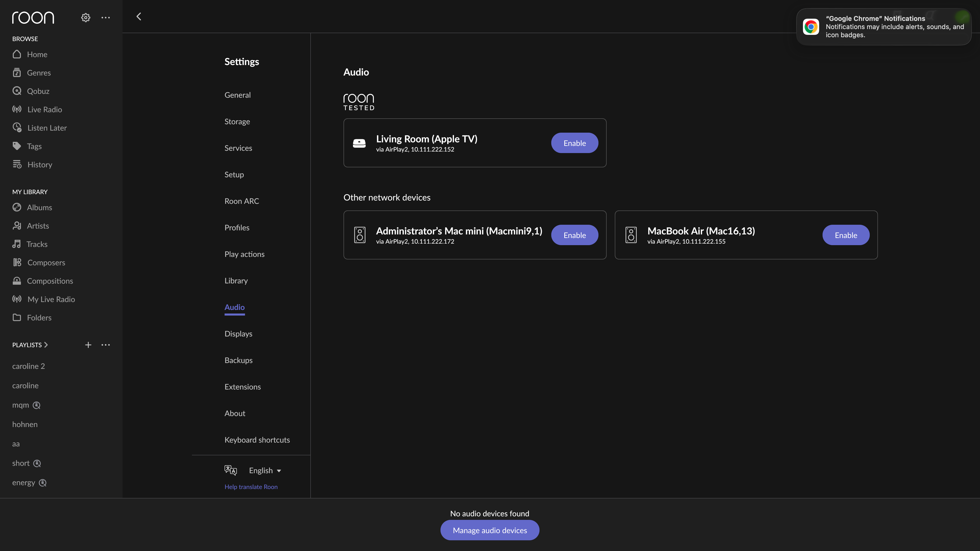Open the three-dot menu beside the Roon logo
The height and width of the screenshot is (551, 980).
pyautogui.click(x=106, y=18)
